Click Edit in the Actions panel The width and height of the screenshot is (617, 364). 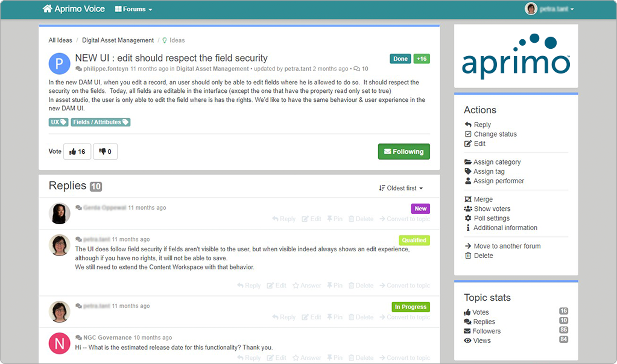tap(475, 144)
